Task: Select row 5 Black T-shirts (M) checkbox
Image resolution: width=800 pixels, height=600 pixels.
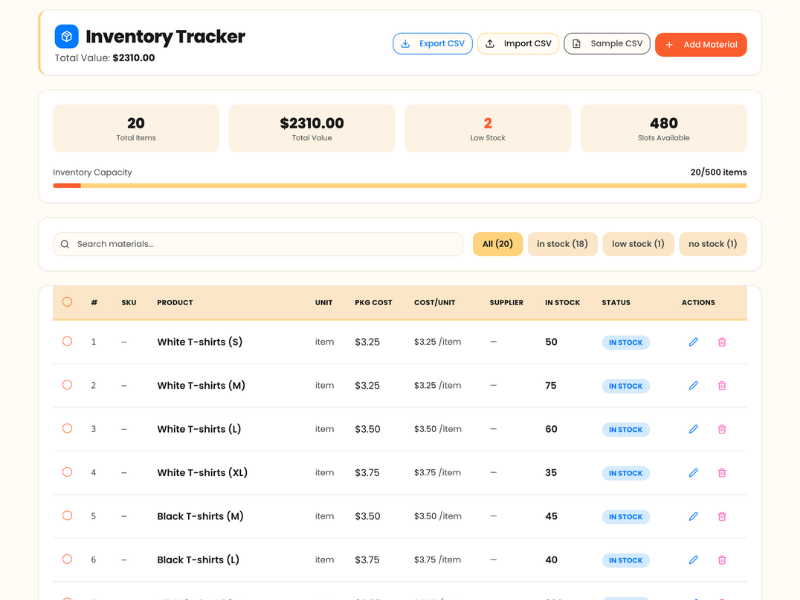Action: (67, 516)
